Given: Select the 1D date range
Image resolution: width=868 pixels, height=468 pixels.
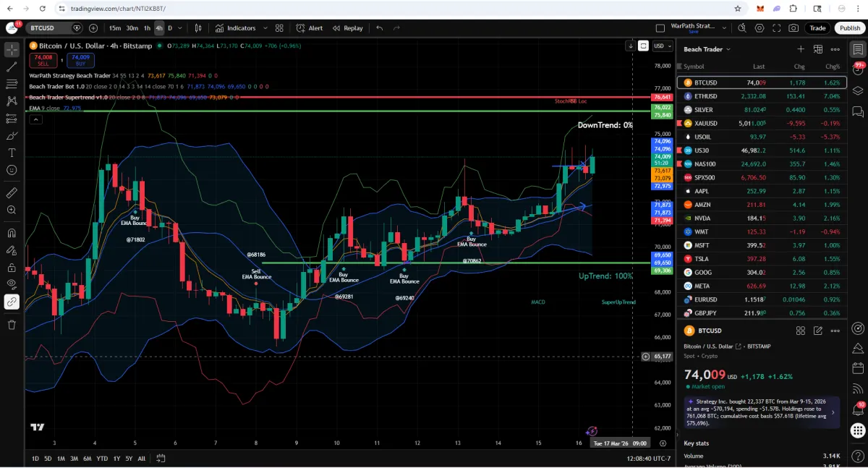Looking at the screenshot, I should (35, 459).
